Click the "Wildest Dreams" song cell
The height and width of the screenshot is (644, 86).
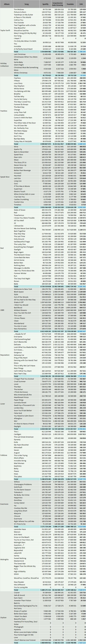[26, 310]
